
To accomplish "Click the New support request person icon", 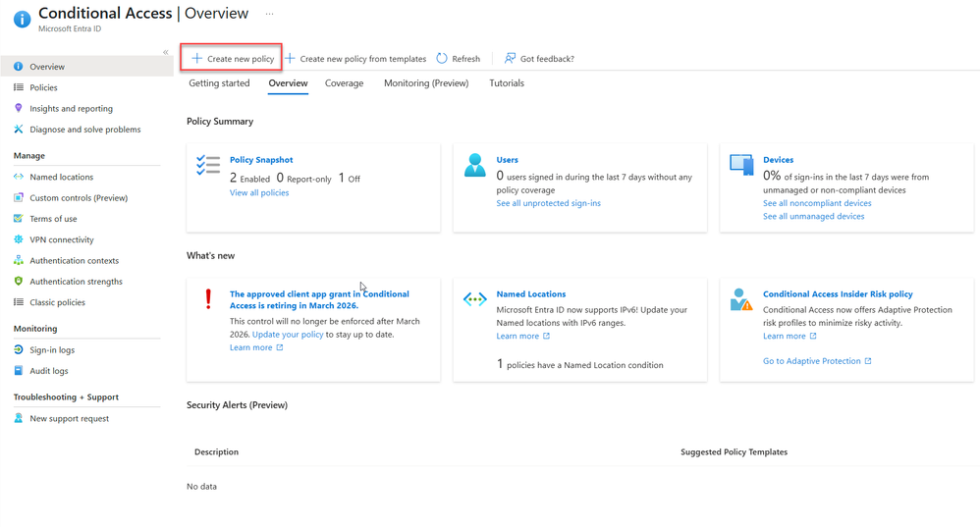I will [x=18, y=418].
